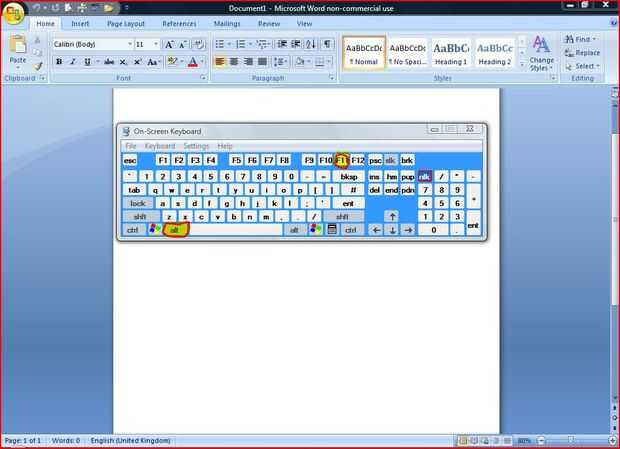Open the On-Screen Keyboard's Keyboard menu

160,146
